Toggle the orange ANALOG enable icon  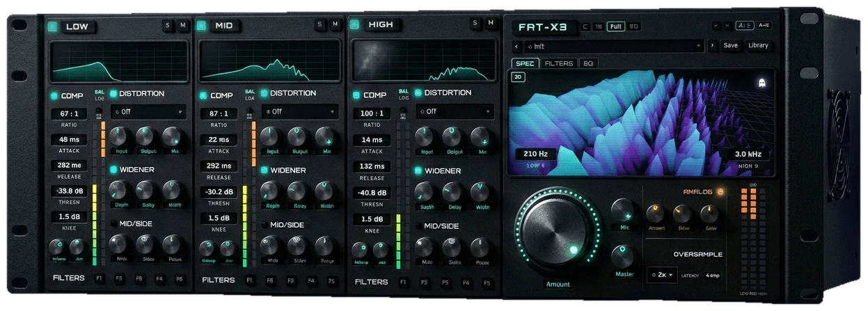point(720,191)
